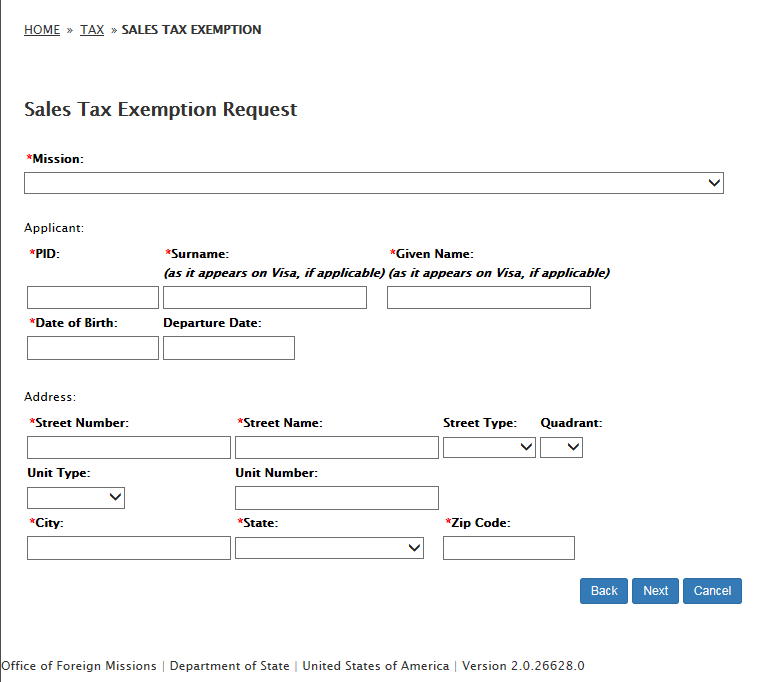The width and height of the screenshot is (773, 682).
Task: Click the Given Name input field
Action: 489,297
